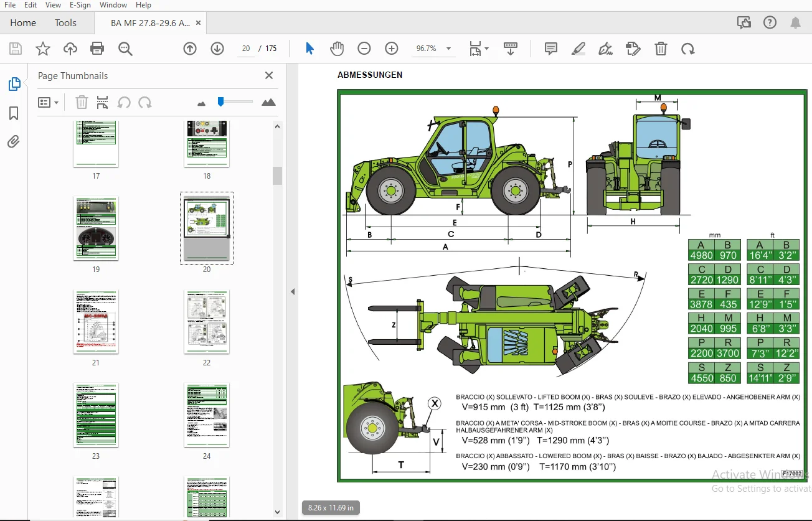The image size is (812, 521).
Task: Print the document with printer icon
Action: 97,49
